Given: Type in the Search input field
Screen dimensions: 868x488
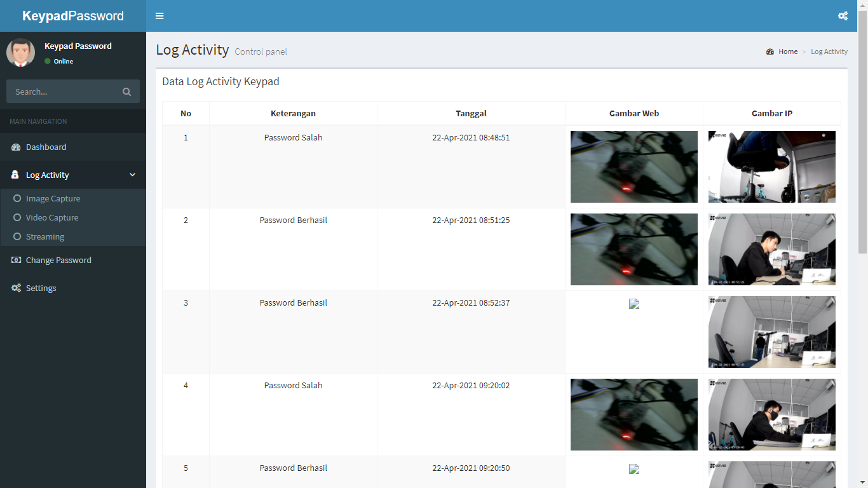Looking at the screenshot, I should click(x=64, y=91).
